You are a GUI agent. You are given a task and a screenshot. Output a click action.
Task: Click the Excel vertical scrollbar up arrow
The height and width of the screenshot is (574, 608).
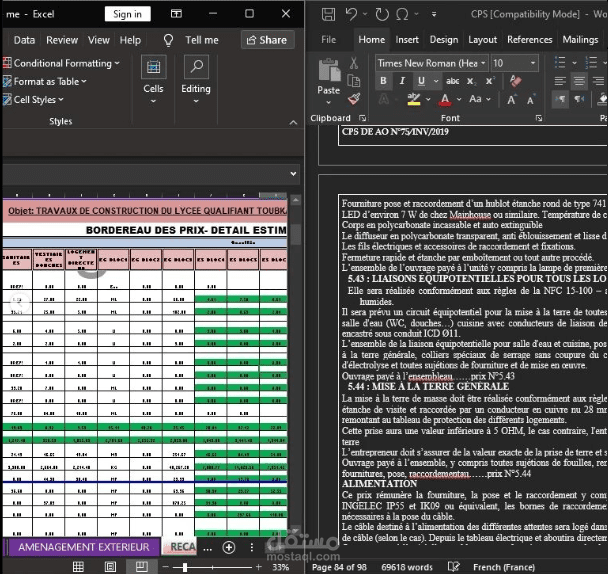coord(295,201)
